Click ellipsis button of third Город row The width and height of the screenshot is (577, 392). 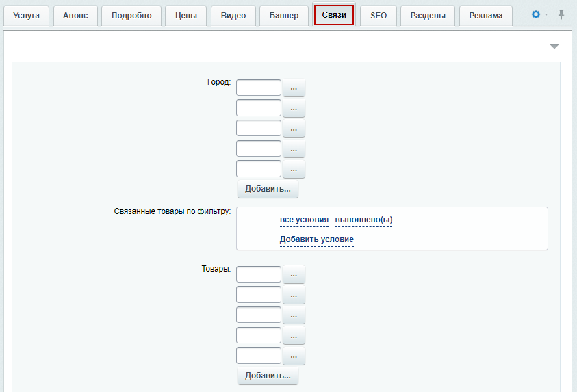[294, 129]
